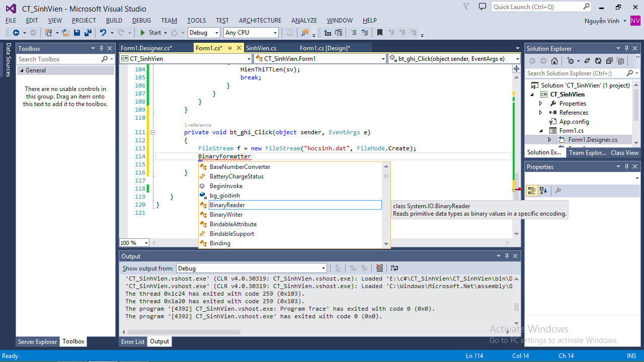Switch to the SinhVien.cs tab
Screen dimensions: 644x362
[x=261, y=48]
